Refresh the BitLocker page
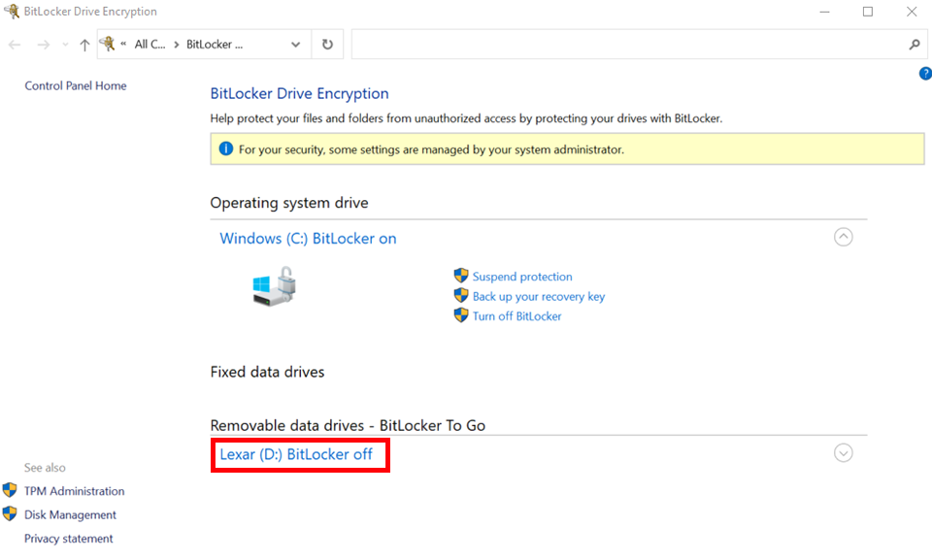932x560 pixels. [327, 45]
